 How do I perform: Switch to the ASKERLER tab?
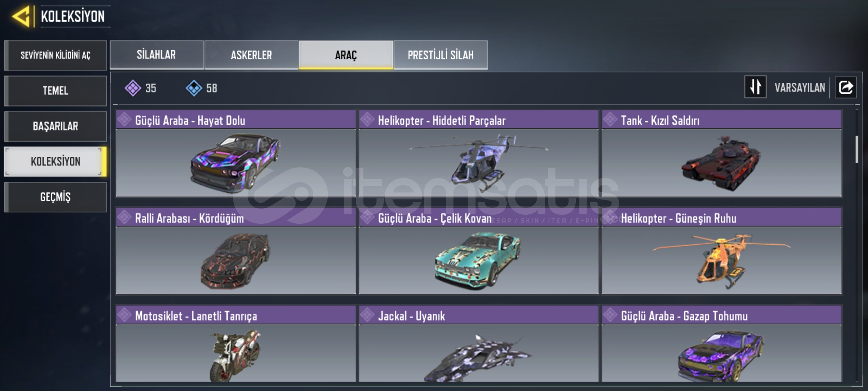(251, 55)
